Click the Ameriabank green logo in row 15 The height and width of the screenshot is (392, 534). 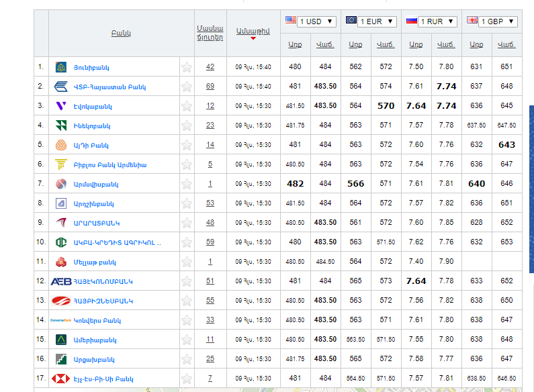point(61,340)
